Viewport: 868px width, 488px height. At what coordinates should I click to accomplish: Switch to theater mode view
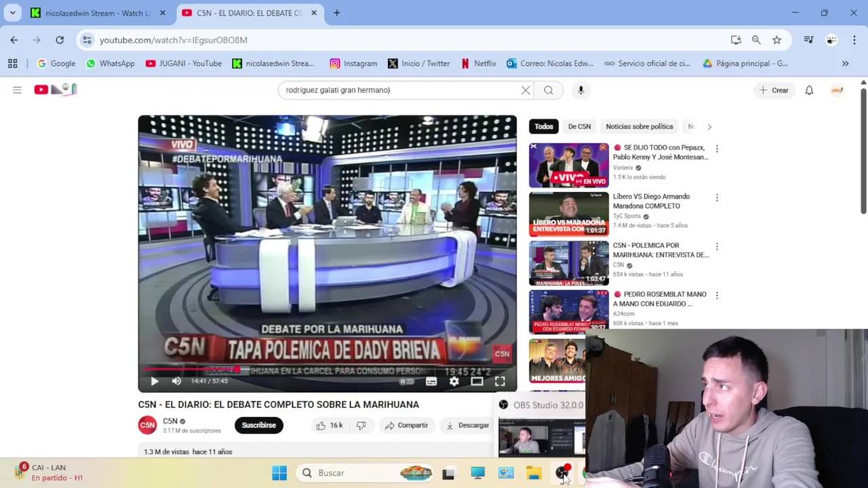[477, 381]
